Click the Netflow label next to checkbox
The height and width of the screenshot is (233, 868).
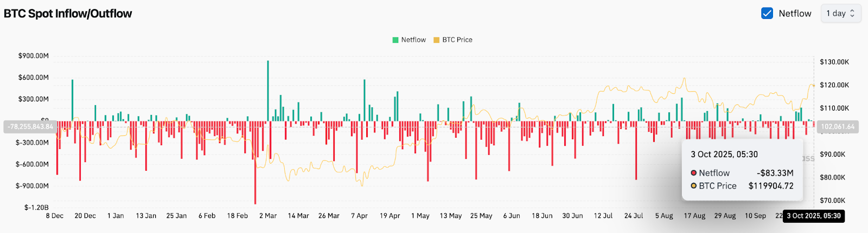795,14
